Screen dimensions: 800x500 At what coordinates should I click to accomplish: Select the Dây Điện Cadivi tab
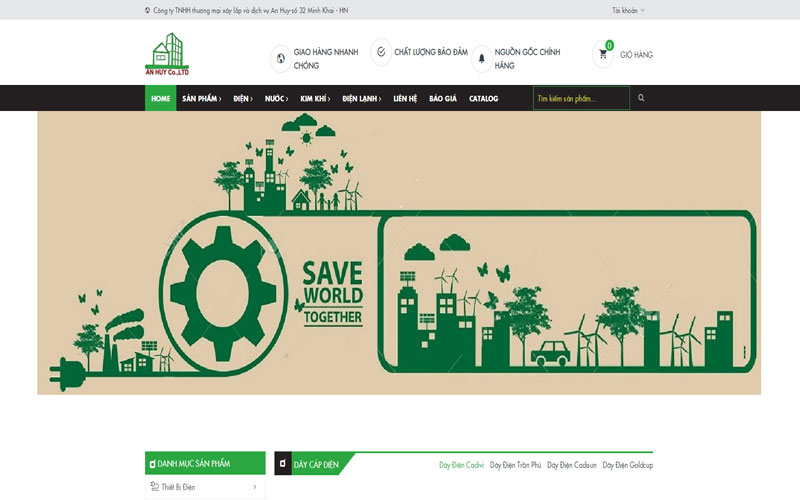point(461,465)
